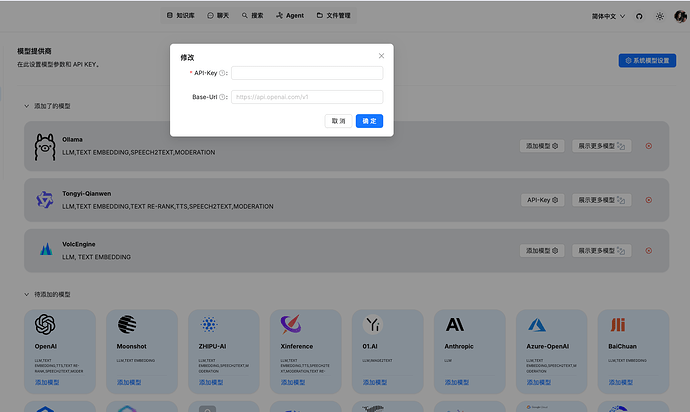Open the user avatar menu
690x412 pixels.
680,16
